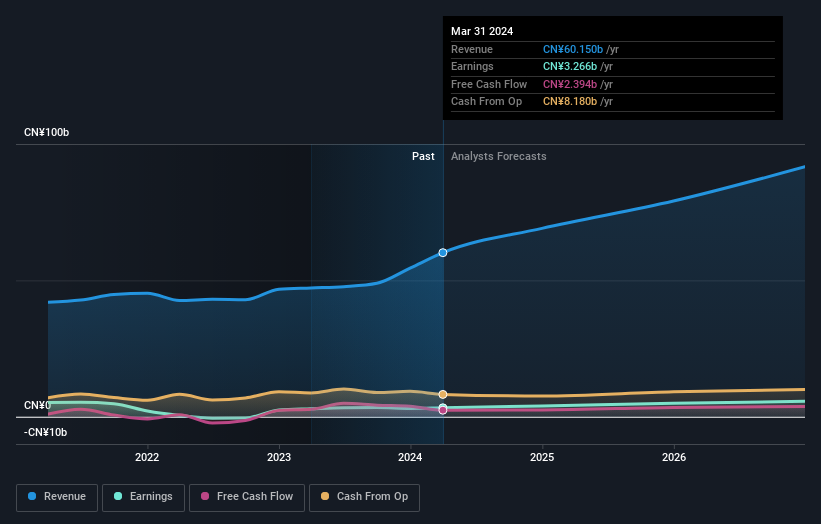
Task: Click the 2022 x-axis label
Action: tap(147, 457)
